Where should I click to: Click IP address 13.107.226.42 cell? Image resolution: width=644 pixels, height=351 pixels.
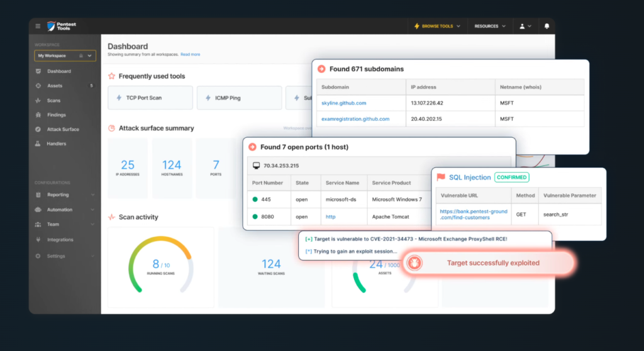click(450, 103)
